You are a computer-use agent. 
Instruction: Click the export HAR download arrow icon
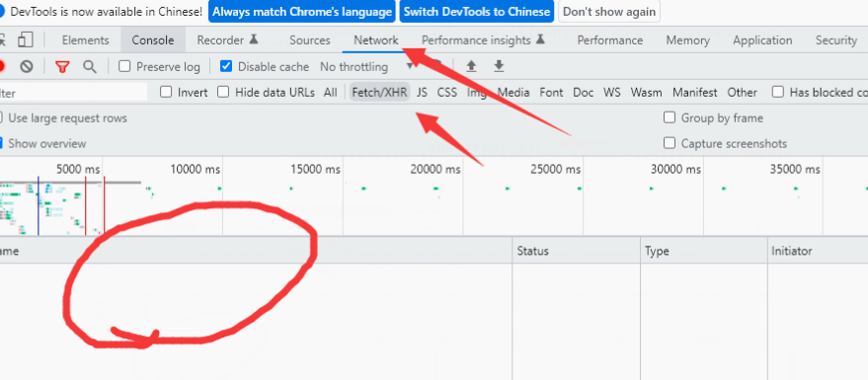(499, 66)
